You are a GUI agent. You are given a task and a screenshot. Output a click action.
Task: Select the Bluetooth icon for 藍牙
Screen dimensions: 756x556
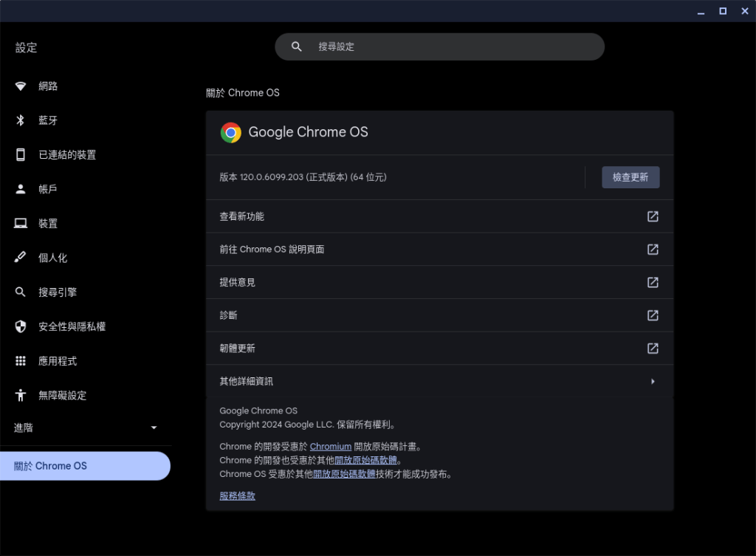coord(21,120)
